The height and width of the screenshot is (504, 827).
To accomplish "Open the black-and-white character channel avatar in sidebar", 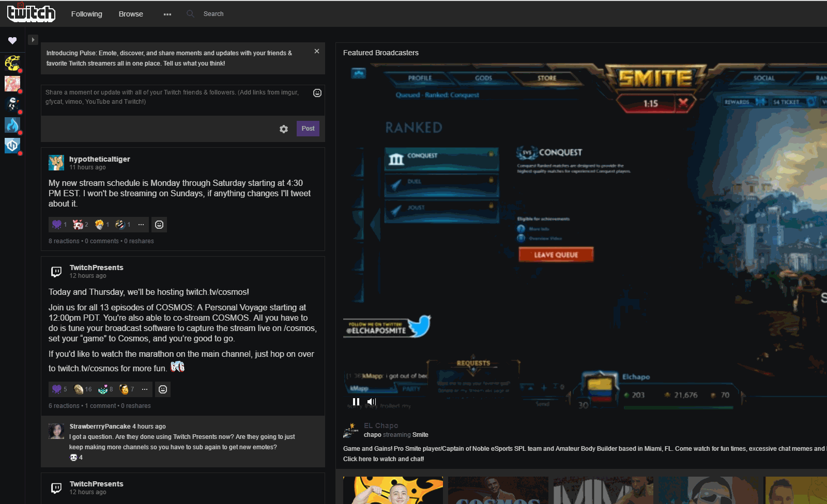I will tap(12, 104).
